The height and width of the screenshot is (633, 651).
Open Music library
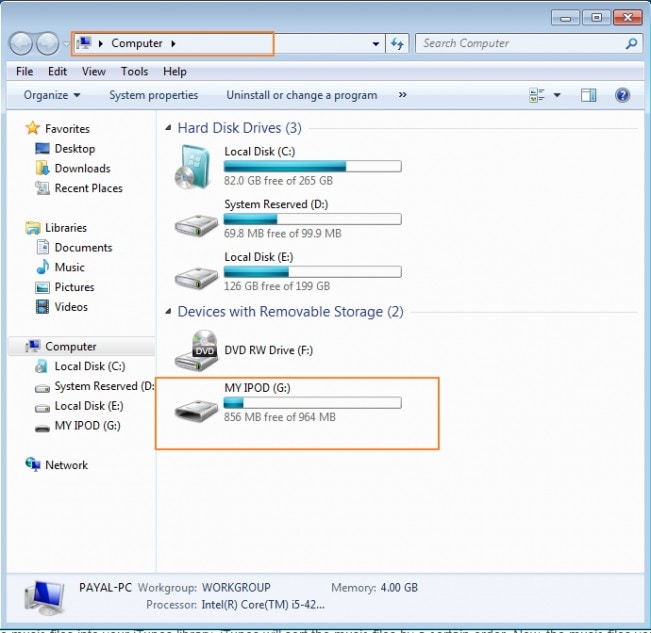[69, 267]
